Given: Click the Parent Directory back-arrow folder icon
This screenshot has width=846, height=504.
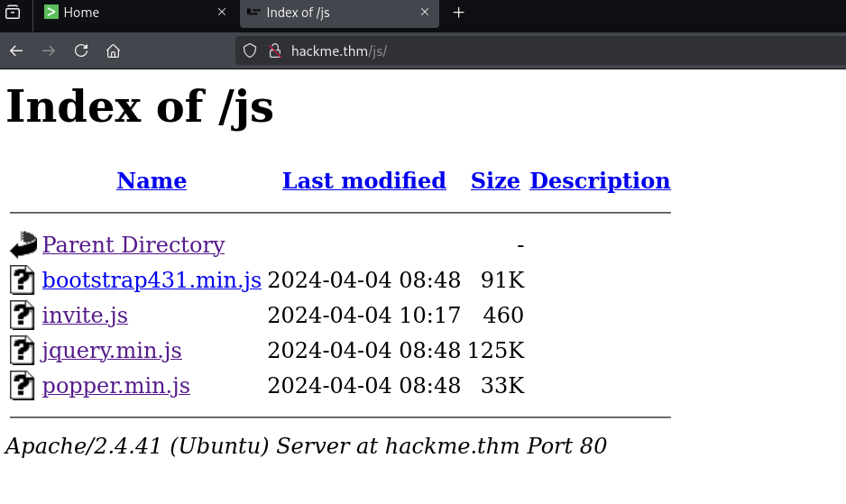Looking at the screenshot, I should click(x=23, y=244).
